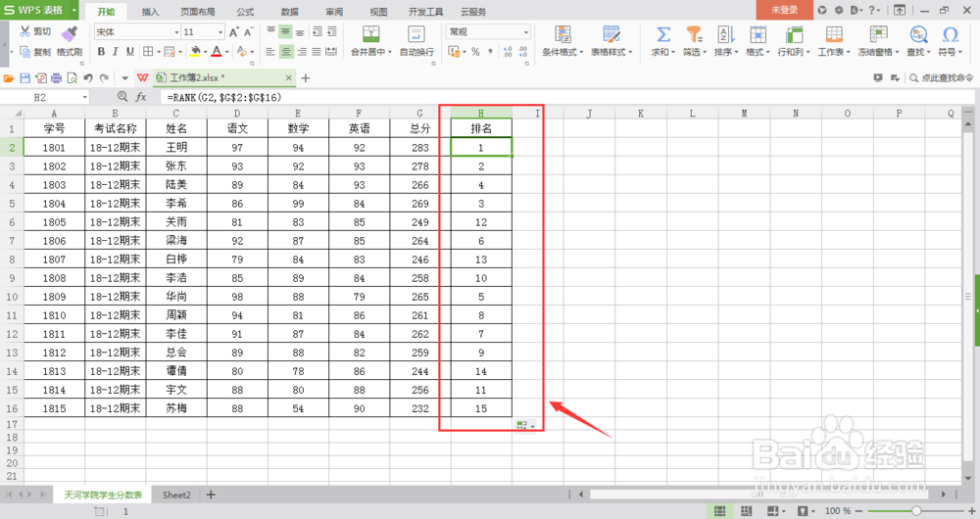Click the Find (查找) magnifier icon
The height and width of the screenshot is (519, 980).
(x=918, y=34)
